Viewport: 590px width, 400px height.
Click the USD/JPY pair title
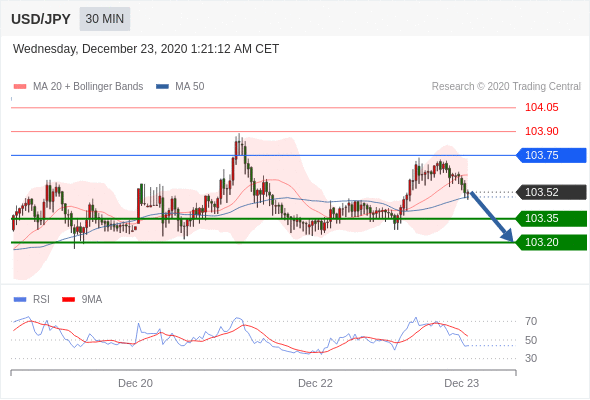coord(41,19)
